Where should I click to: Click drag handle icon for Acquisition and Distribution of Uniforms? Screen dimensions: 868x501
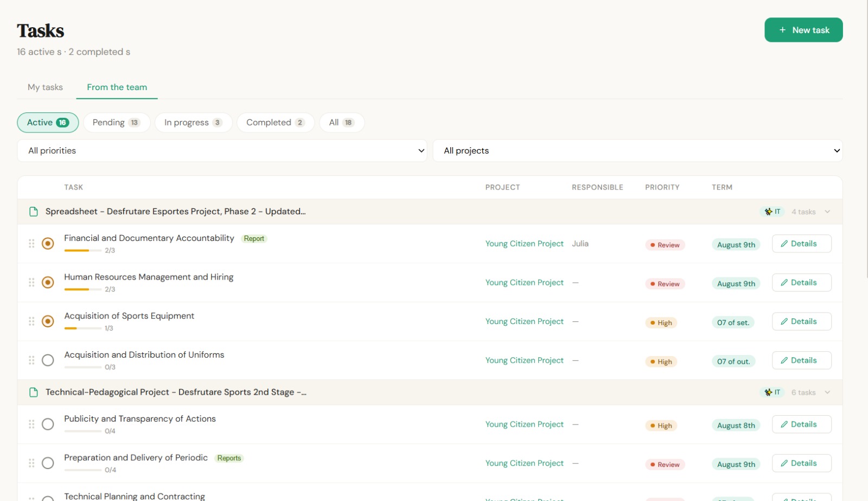(31, 360)
